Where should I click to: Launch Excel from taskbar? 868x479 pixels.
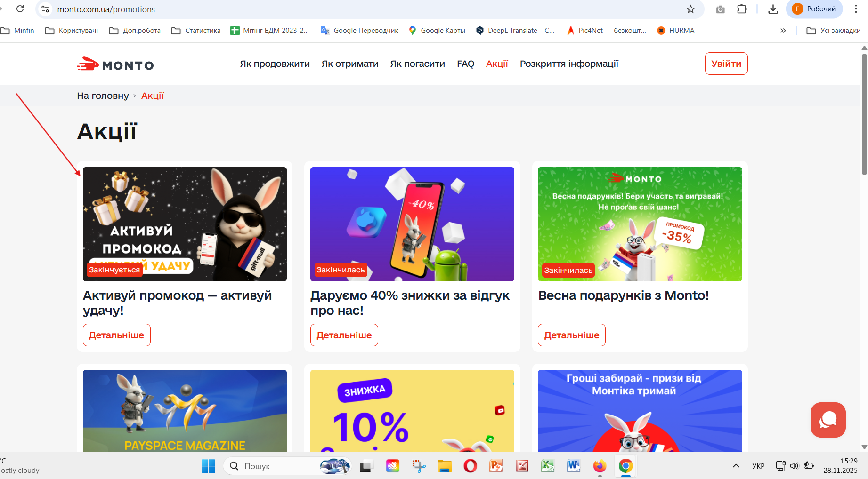tap(548, 466)
